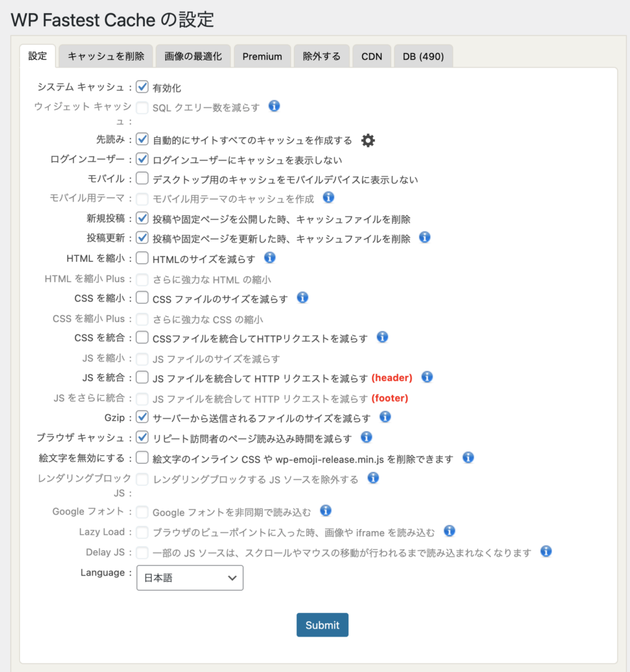Click the info icon beside SQL クエリー数を減らす
Viewport: 630px width, 672px height.
point(274,106)
